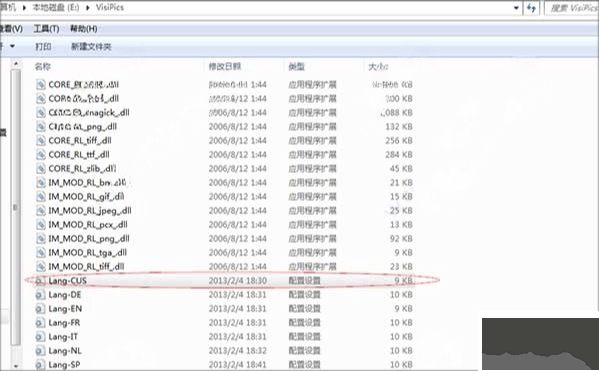Click the CORE_RL_ttf_.dll file icon
Image resolution: width=599 pixels, height=371 pixels.
tap(40, 155)
